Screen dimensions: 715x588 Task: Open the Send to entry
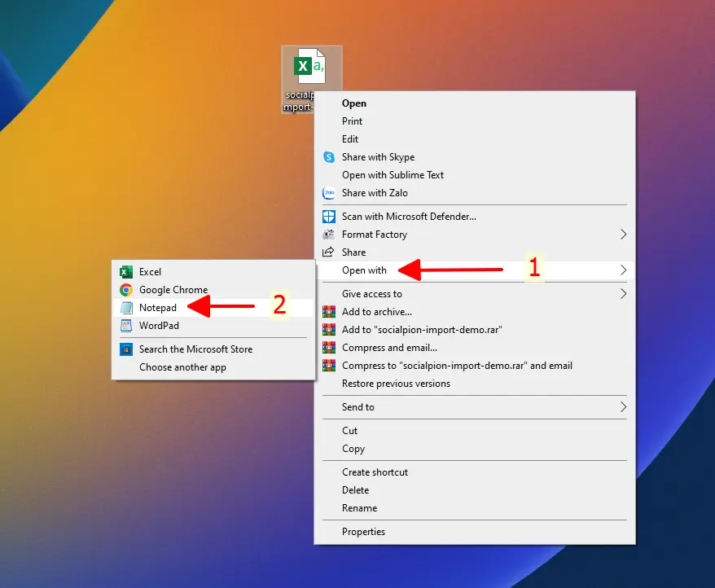pos(474,407)
